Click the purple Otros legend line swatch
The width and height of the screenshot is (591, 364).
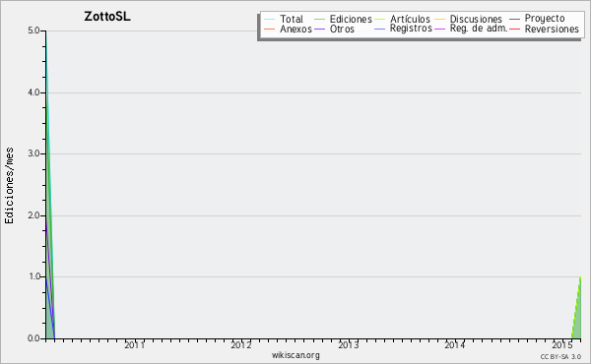tap(319, 29)
